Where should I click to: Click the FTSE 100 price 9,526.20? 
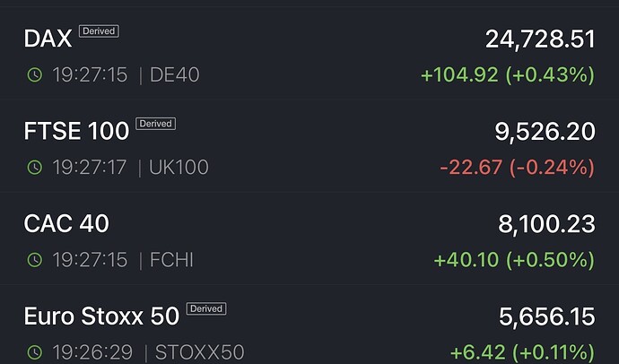(x=545, y=132)
